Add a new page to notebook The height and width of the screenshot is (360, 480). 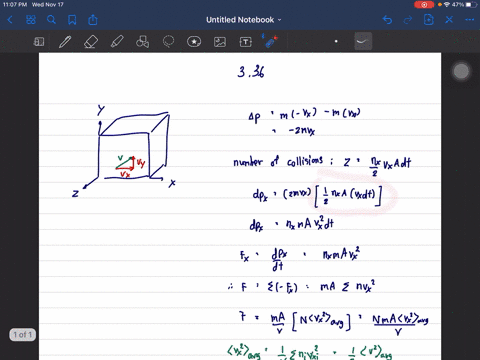point(428,20)
